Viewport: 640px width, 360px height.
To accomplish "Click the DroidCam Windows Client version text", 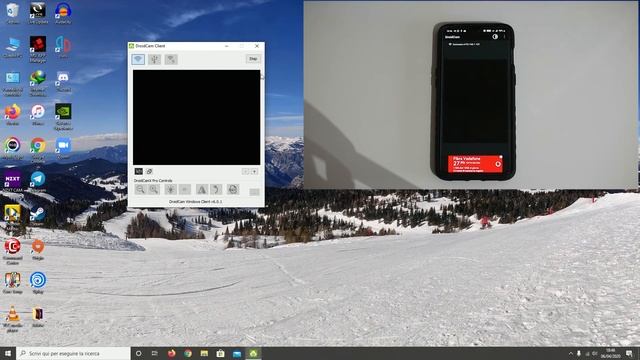I will [x=196, y=202].
